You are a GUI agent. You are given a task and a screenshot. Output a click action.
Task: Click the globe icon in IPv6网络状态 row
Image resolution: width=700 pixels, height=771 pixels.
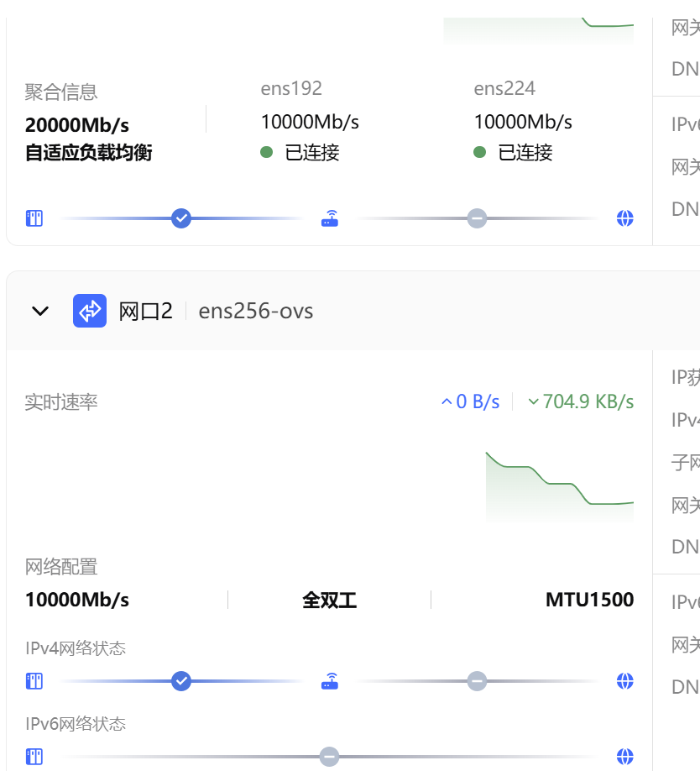coord(624,756)
